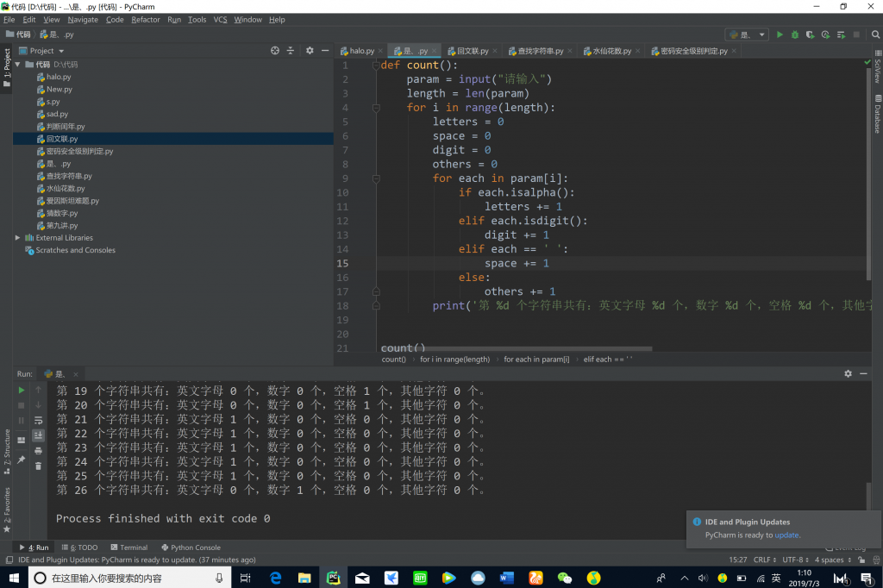
Task: Open the Refactor menu
Action: 146,20
